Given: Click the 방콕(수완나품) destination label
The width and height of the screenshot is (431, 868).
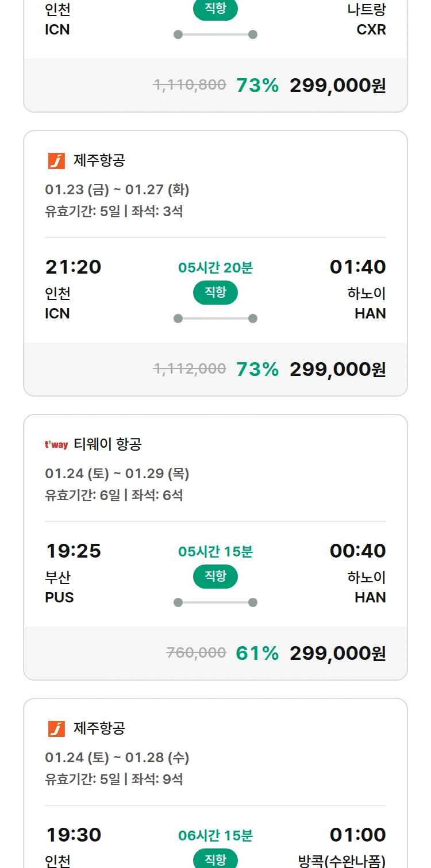Looking at the screenshot, I should tap(342, 861).
